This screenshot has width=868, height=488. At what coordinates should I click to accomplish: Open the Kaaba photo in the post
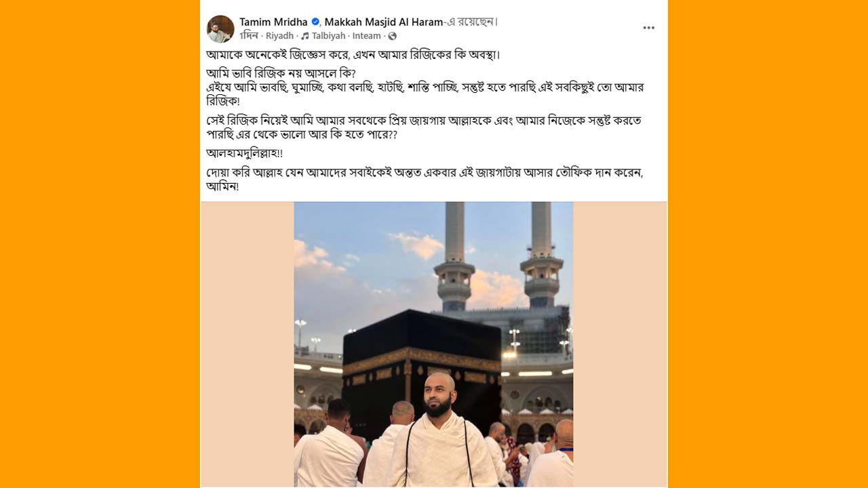pos(433,344)
